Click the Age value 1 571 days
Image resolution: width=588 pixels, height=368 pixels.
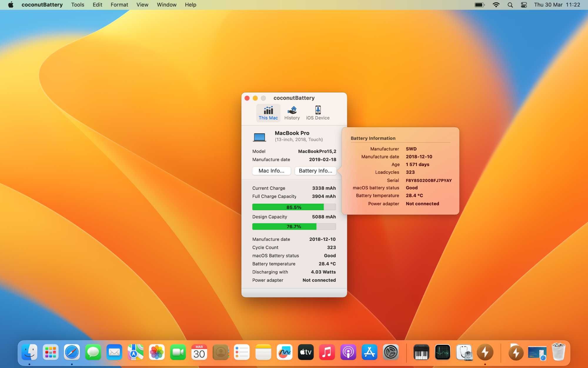417,165
